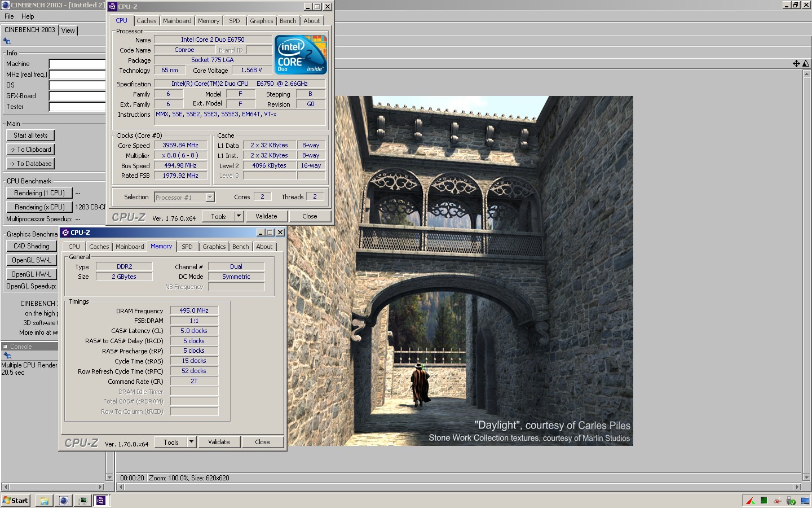This screenshot has width=812, height=508.
Task: Select the CINEBENCH 2003 tab
Action: point(30,30)
